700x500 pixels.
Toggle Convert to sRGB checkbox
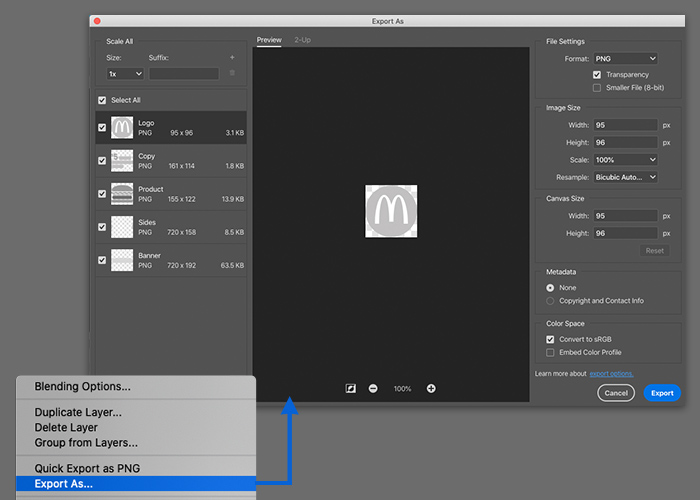[550, 339]
